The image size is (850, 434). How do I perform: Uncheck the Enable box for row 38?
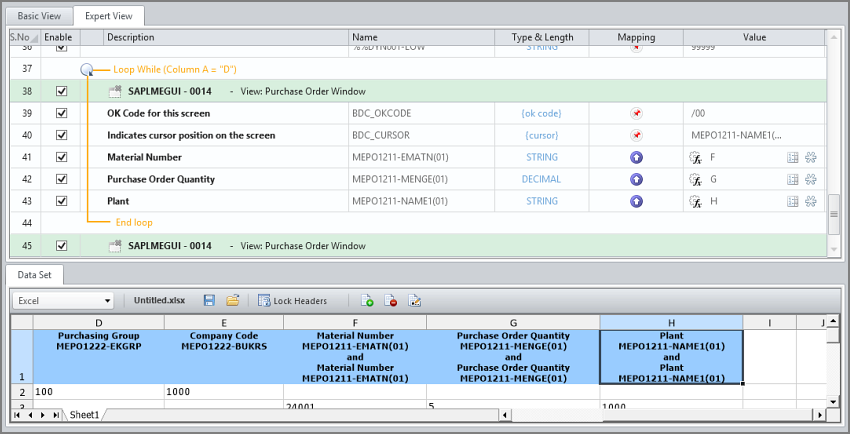tap(62, 92)
